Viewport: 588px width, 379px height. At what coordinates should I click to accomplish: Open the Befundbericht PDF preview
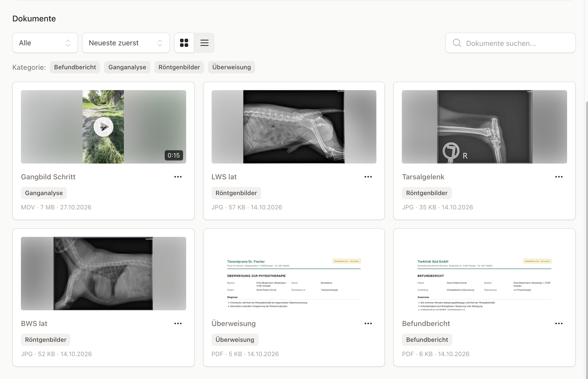[484, 274]
